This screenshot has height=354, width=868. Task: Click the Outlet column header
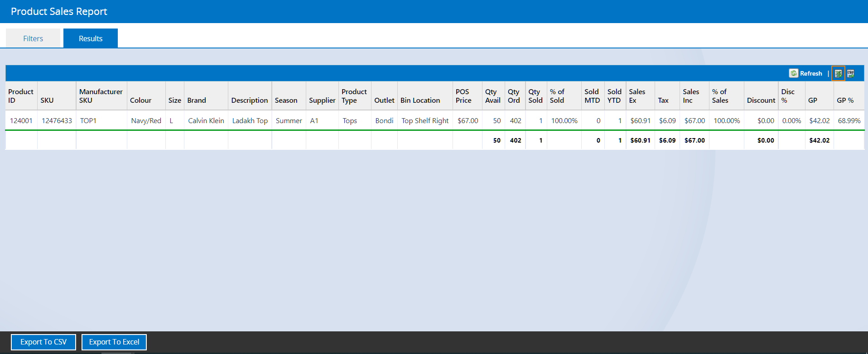(384, 96)
